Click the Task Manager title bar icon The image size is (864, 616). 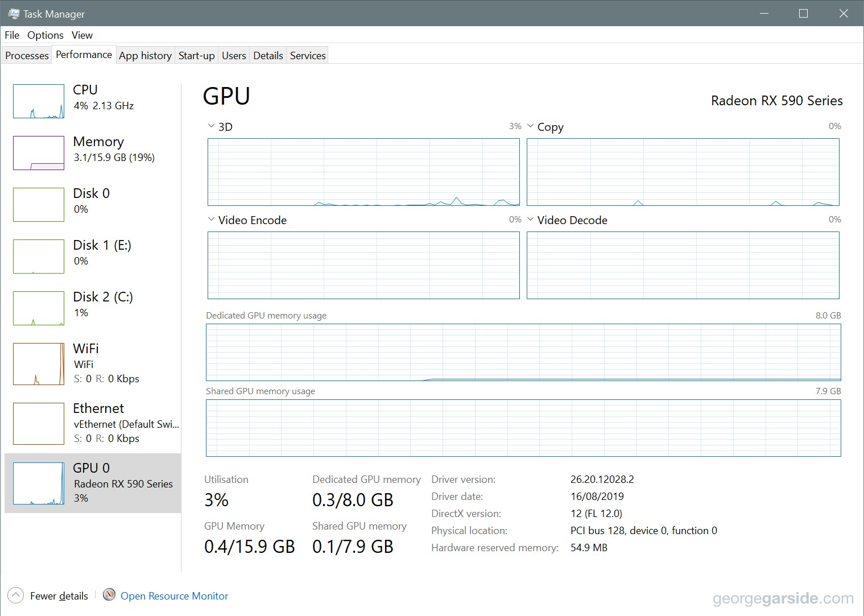tap(14, 14)
